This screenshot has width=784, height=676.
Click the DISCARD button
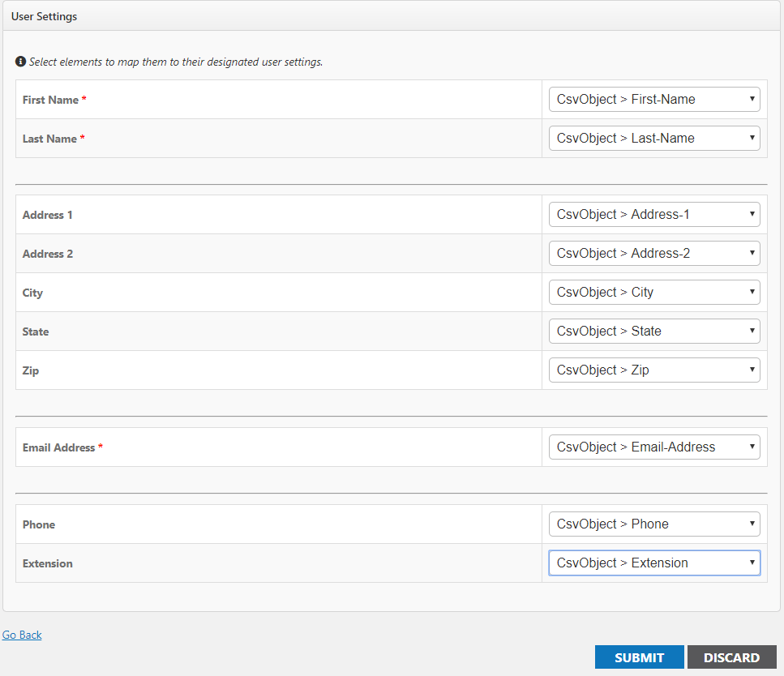[x=731, y=657]
